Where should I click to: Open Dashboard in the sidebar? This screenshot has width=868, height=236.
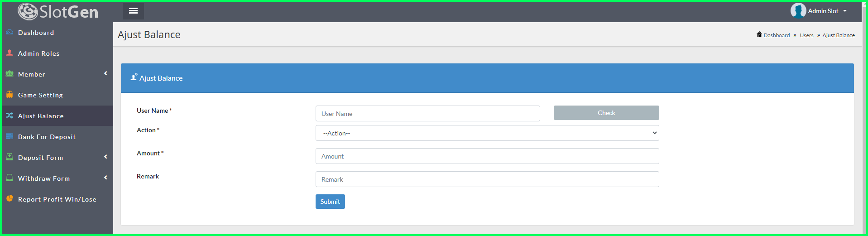click(x=58, y=33)
